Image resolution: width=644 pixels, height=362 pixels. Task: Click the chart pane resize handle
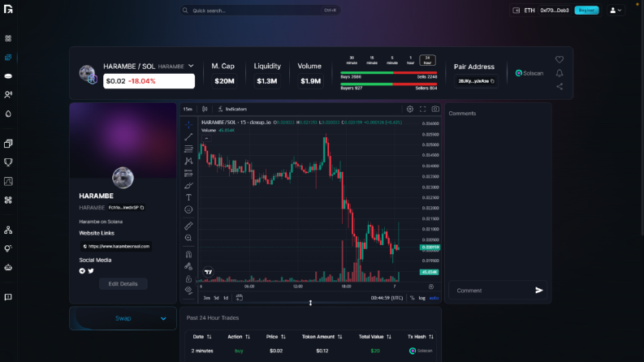(x=310, y=303)
